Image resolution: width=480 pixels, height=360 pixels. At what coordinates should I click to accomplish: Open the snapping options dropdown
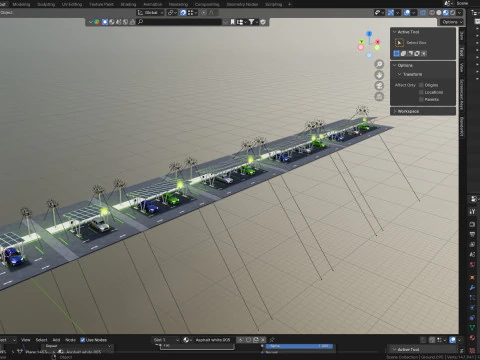coord(192,13)
